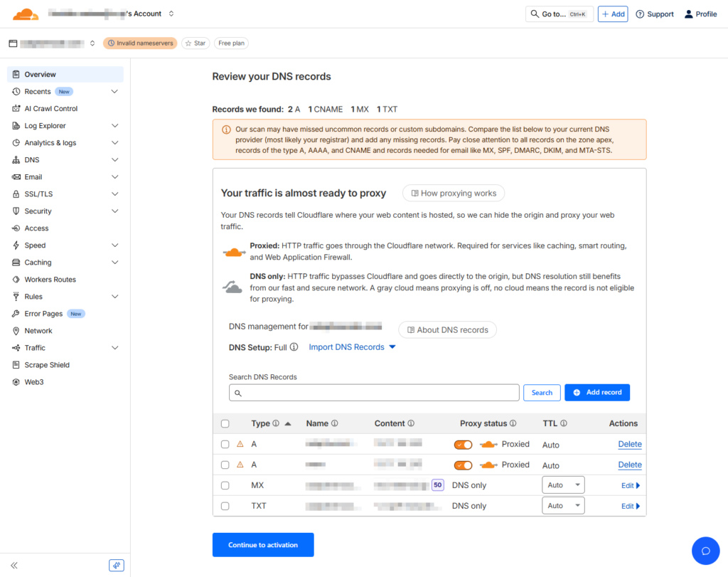Image resolution: width=728 pixels, height=577 pixels.
Task: Click the Add record button
Action: click(x=596, y=392)
